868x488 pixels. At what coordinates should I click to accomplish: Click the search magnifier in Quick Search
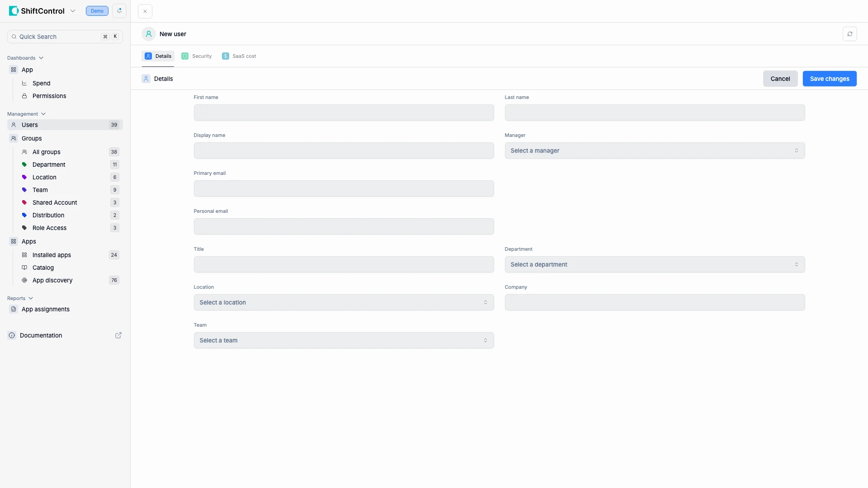click(14, 37)
